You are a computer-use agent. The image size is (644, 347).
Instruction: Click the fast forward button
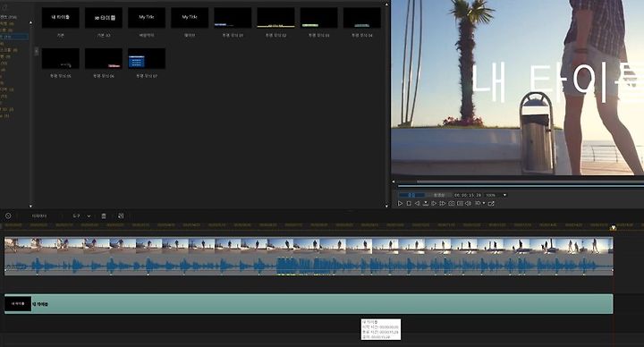(x=443, y=203)
